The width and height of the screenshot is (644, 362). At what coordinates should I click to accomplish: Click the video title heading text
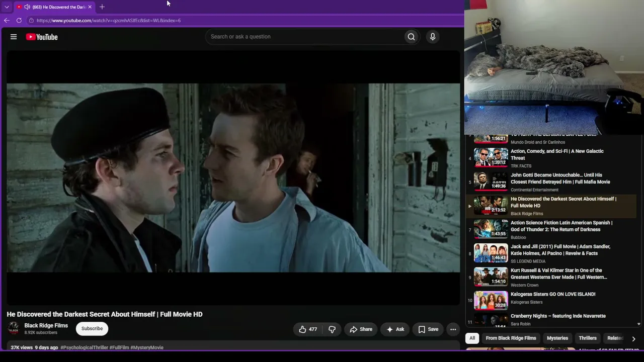click(x=105, y=314)
